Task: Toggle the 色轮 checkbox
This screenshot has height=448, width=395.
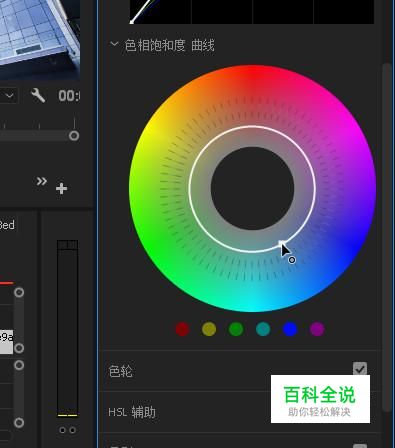Action: pyautogui.click(x=360, y=369)
